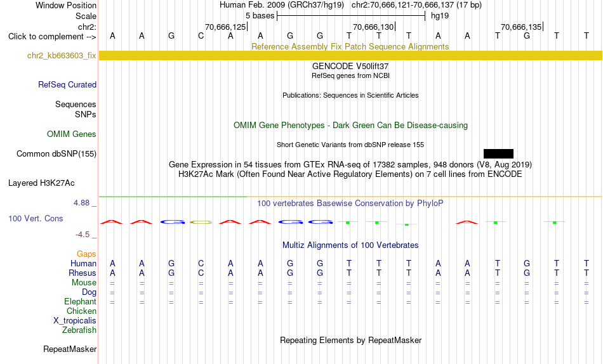Click the Zebrafish species row label
Image resolution: width=603 pixels, height=364 pixels.
(79, 330)
